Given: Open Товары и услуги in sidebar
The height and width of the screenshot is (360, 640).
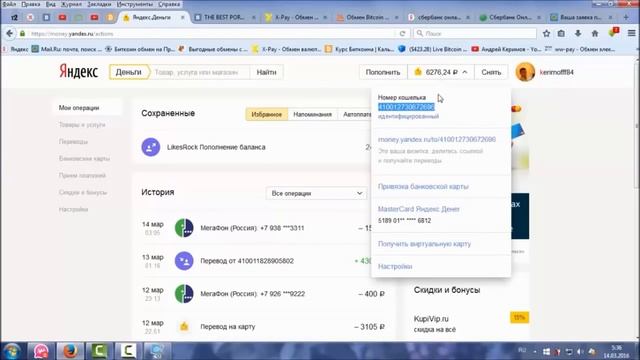Looking at the screenshot, I should click(82, 125).
